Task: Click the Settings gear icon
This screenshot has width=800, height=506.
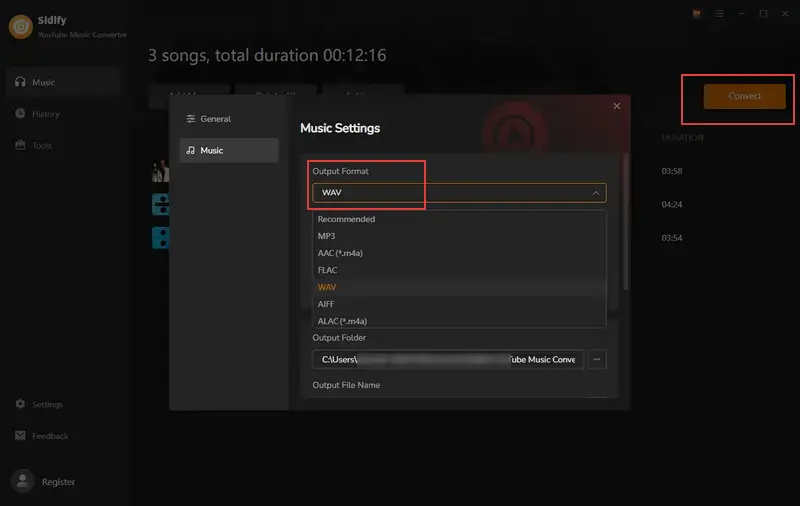Action: (20, 403)
